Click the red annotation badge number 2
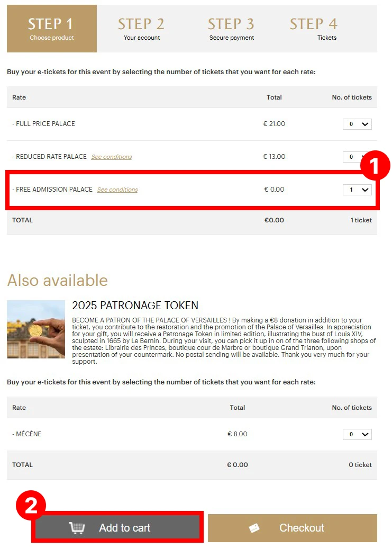The height and width of the screenshot is (548, 392). pyautogui.click(x=31, y=505)
